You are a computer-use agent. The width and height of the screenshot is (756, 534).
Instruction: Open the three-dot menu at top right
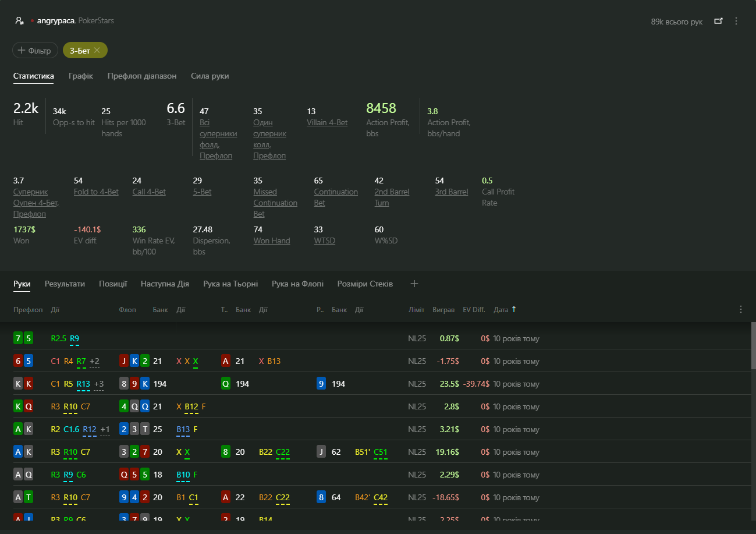[736, 21]
